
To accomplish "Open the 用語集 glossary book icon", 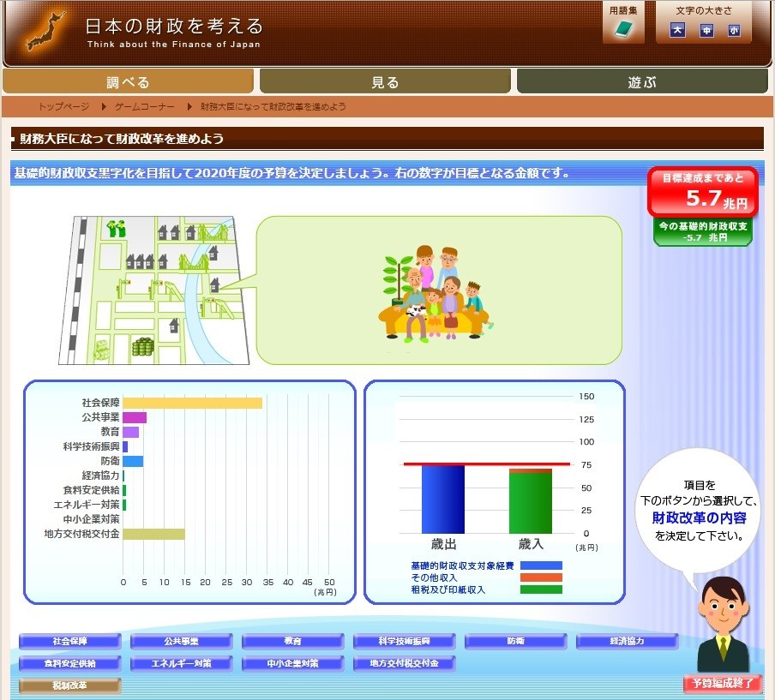I will (x=623, y=30).
